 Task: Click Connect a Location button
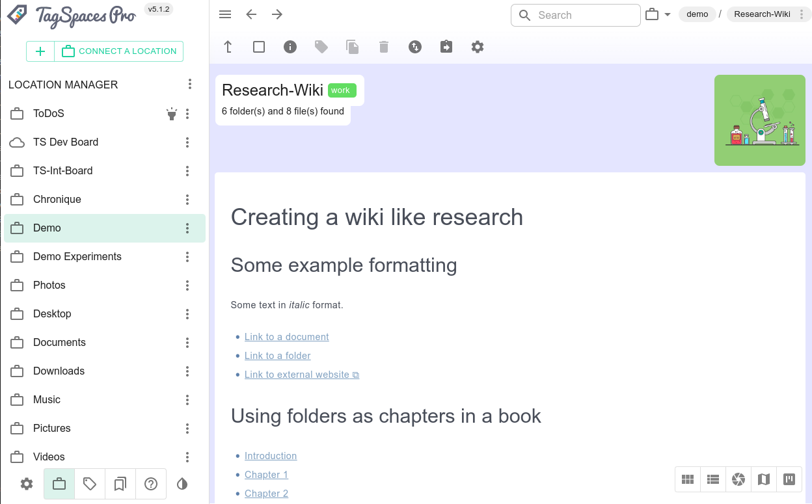(119, 51)
